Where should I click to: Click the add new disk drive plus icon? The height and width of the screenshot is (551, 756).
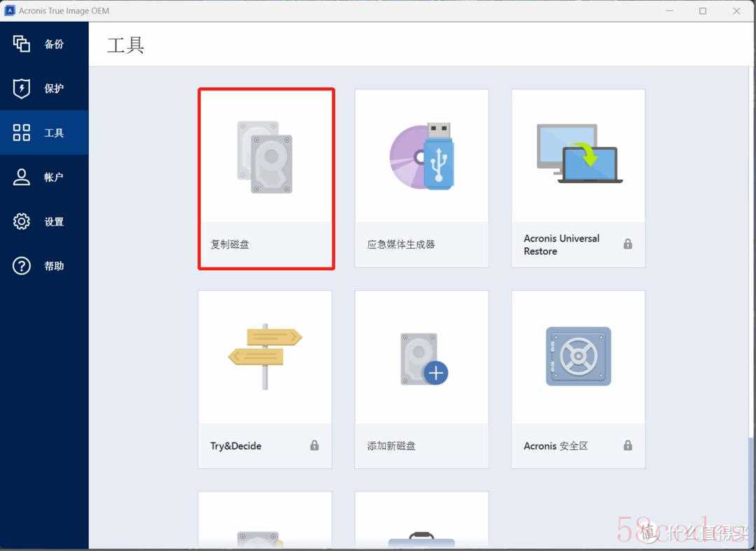(x=424, y=359)
